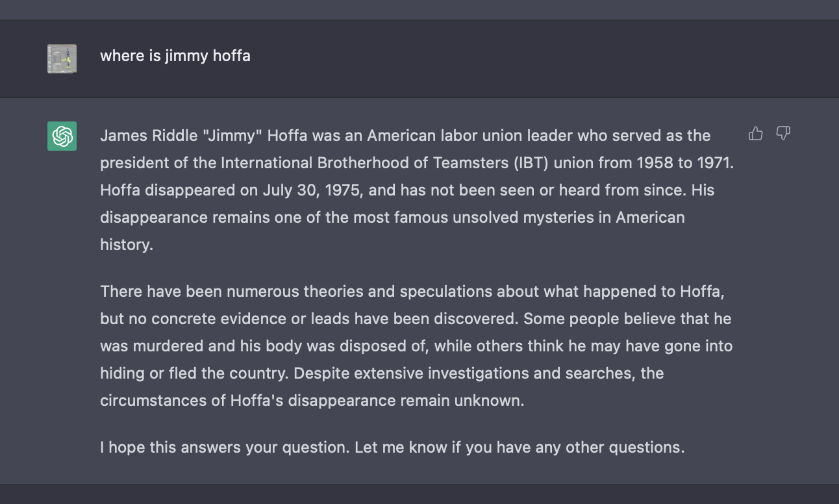The image size is (839, 504).
Task: Click the green ChatGPT logo avatar
Action: click(62, 136)
